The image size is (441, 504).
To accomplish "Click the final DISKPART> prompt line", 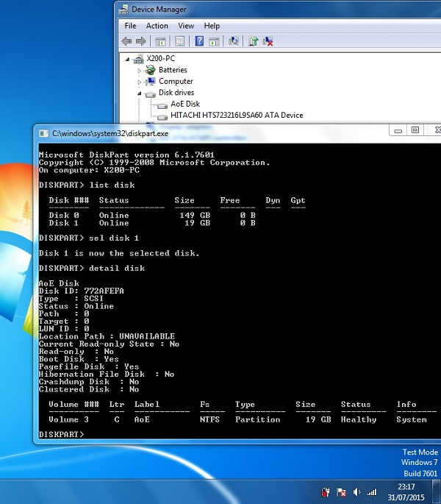I will pos(61,435).
